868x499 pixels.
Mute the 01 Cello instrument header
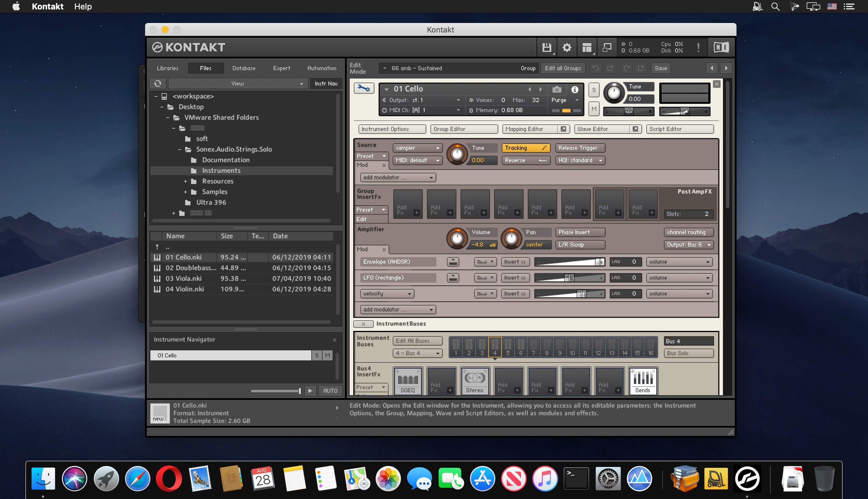click(x=594, y=109)
